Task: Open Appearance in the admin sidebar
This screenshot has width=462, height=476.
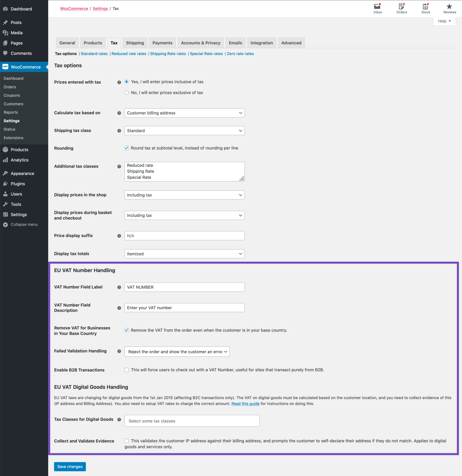Action: point(22,173)
